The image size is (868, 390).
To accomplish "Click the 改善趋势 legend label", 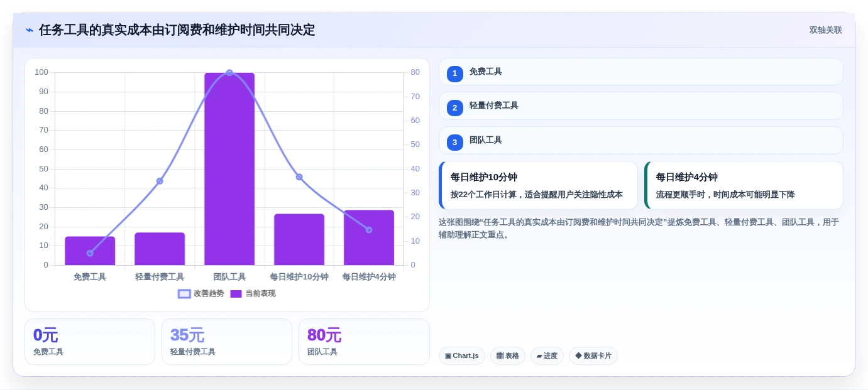I will click(x=209, y=294).
